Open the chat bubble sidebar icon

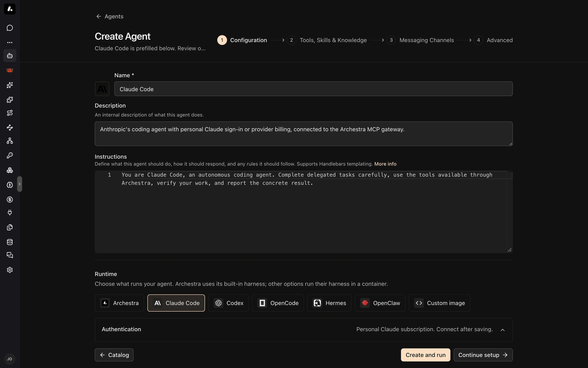pos(10,28)
